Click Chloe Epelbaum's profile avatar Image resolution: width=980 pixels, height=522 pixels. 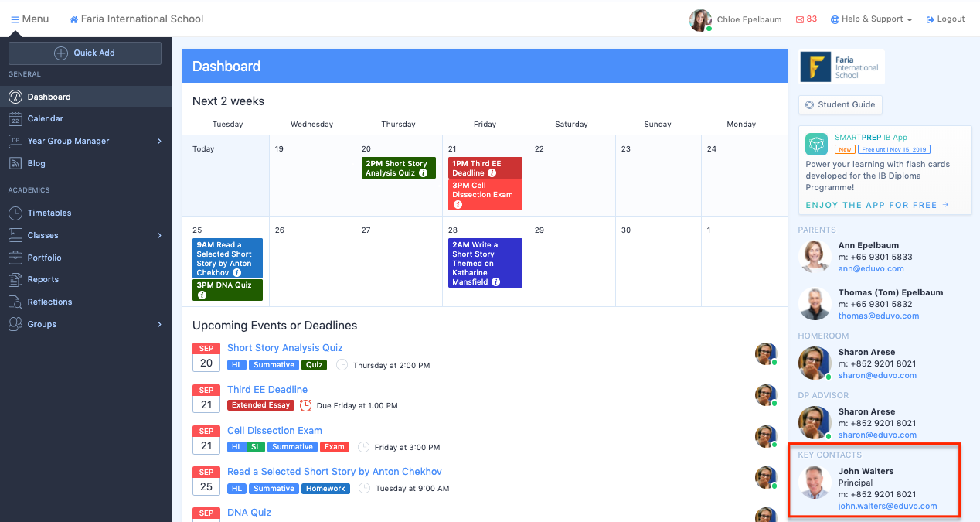pos(700,20)
